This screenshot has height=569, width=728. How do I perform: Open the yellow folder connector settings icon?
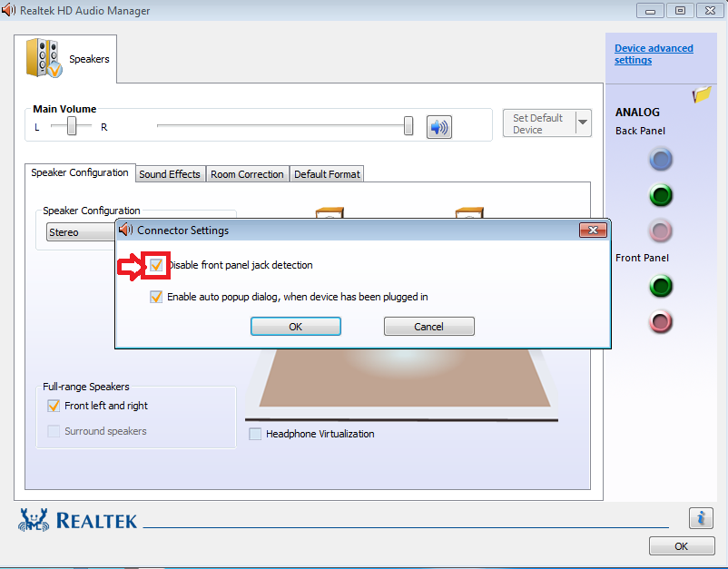[x=702, y=94]
